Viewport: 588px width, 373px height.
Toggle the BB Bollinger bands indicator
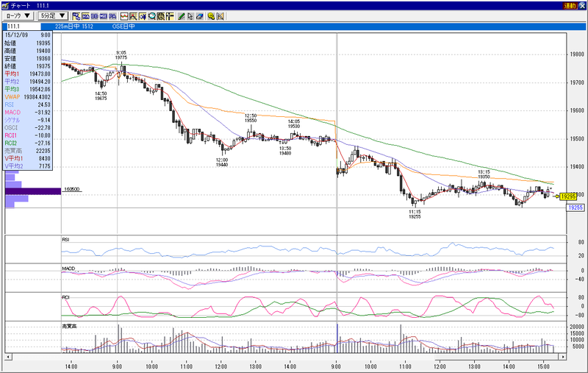click(95, 16)
